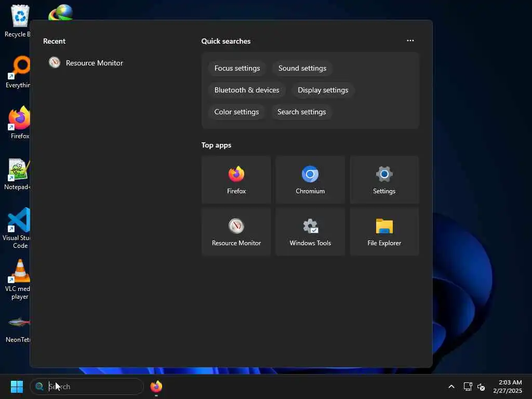The height and width of the screenshot is (399, 532).
Task: Click the Sound settings quick search
Action: [302, 68]
